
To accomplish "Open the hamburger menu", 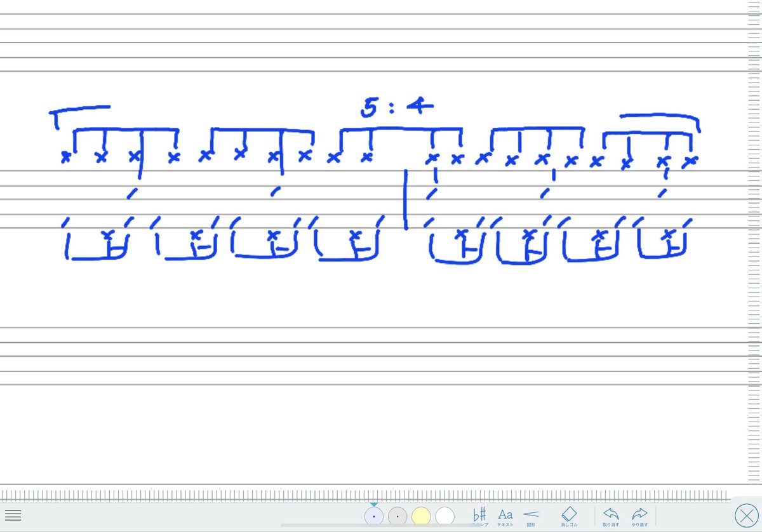I will tap(13, 515).
